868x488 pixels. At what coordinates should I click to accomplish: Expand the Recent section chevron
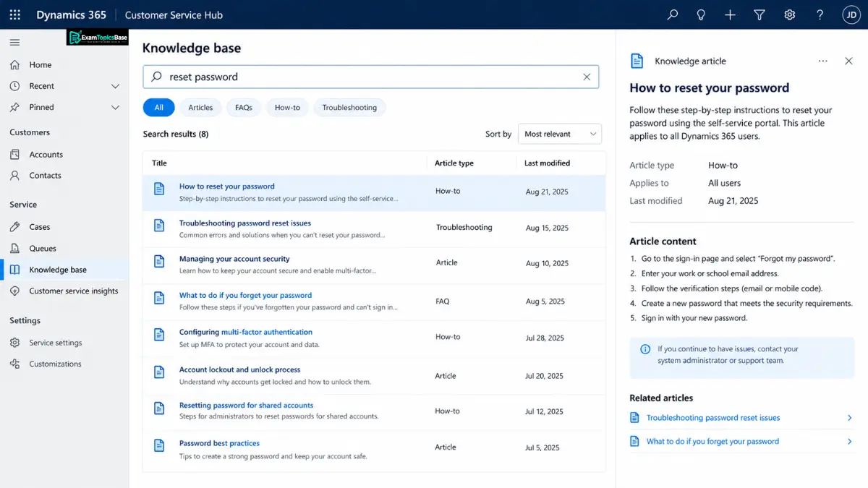coord(115,86)
